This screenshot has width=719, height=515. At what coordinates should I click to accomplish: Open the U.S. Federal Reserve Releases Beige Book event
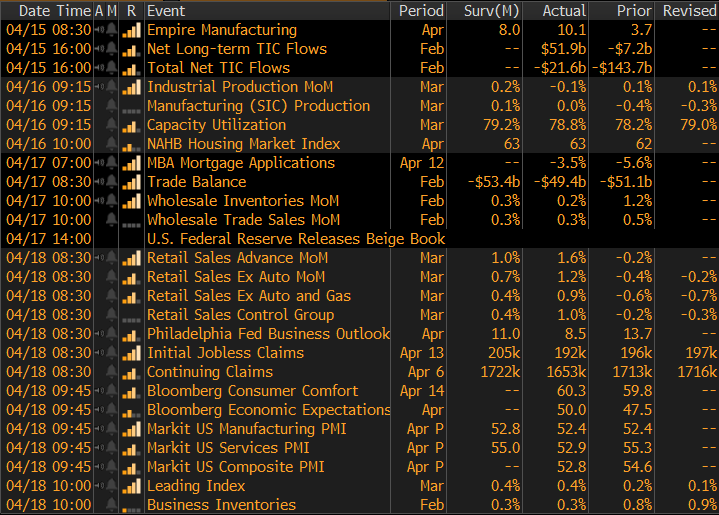(295, 239)
